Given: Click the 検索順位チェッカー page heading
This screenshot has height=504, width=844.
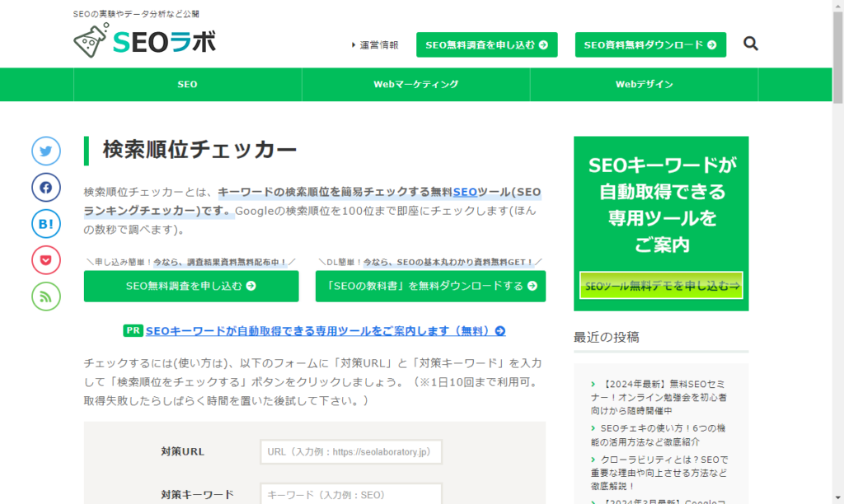Looking at the screenshot, I should coord(199,150).
